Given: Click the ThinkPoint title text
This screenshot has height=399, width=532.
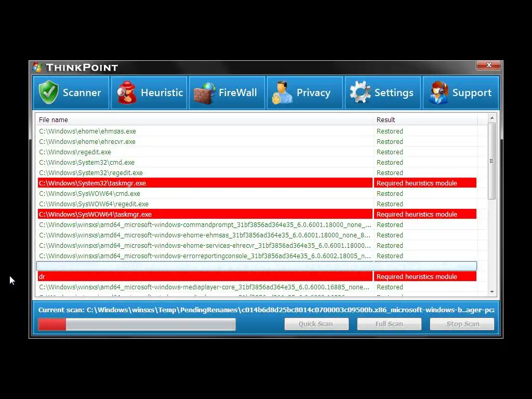Looking at the screenshot, I should point(82,68).
